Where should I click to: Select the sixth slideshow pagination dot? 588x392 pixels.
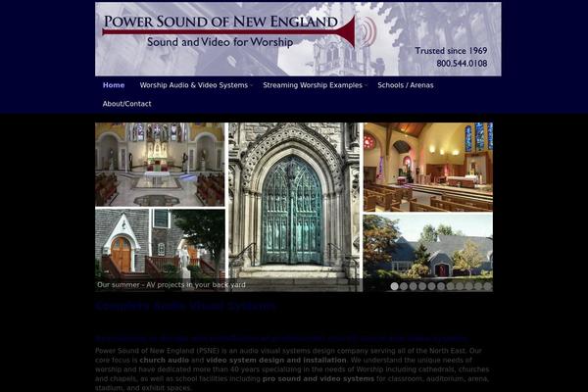441,286
